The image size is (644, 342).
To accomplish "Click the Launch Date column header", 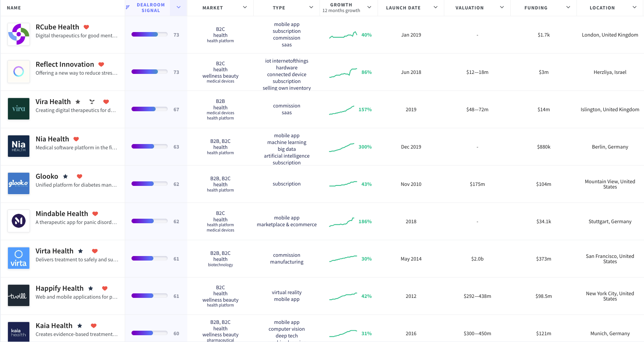I will tap(403, 8).
